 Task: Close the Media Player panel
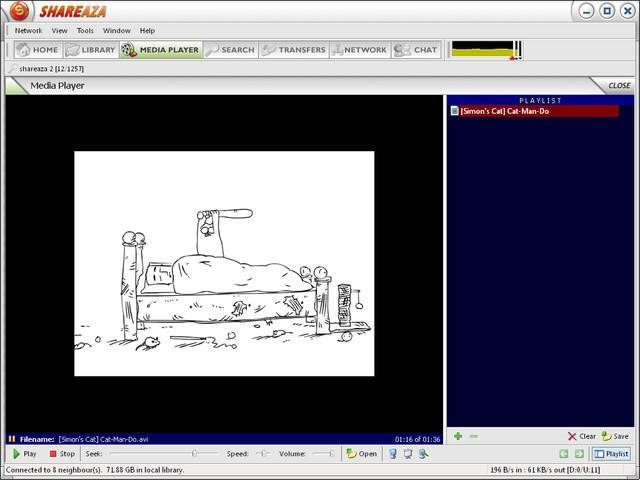coord(619,86)
